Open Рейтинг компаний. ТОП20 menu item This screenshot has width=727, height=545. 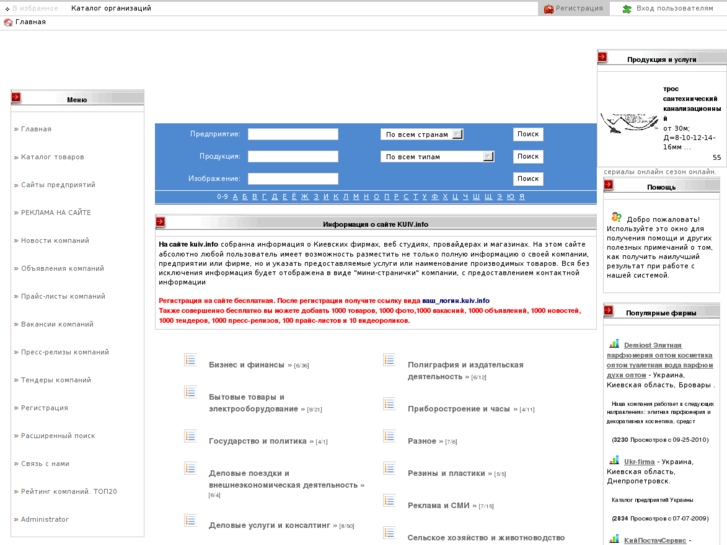[69, 491]
